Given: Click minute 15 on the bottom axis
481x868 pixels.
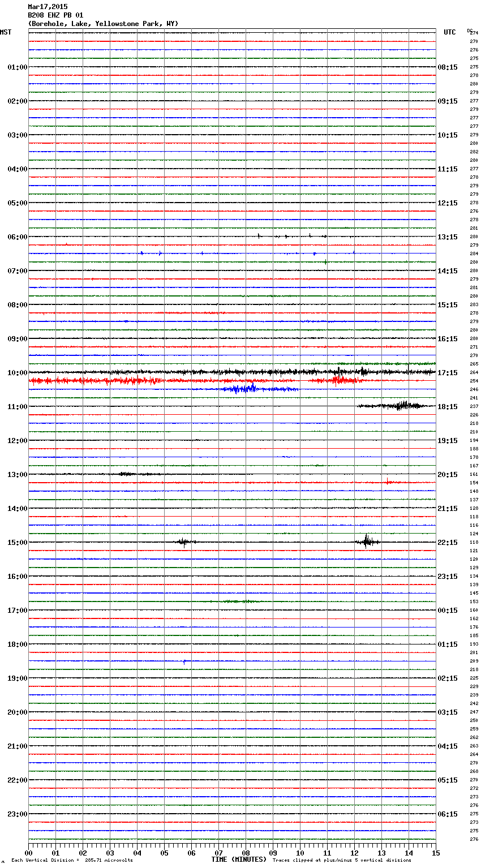Looking at the screenshot, I should tap(435, 852).
